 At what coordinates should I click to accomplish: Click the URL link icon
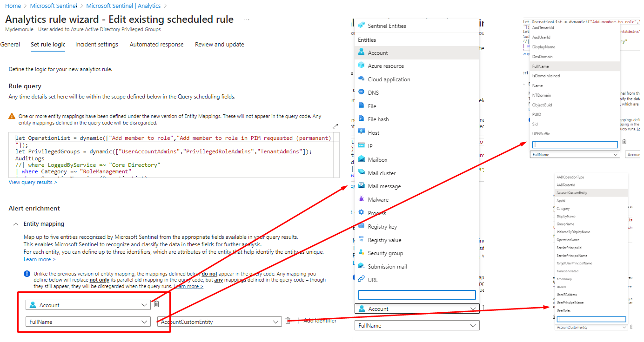pos(361,279)
